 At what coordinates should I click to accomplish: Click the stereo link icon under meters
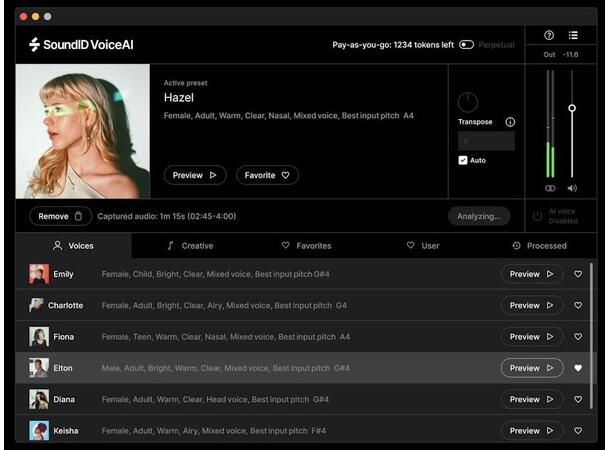tap(550, 188)
